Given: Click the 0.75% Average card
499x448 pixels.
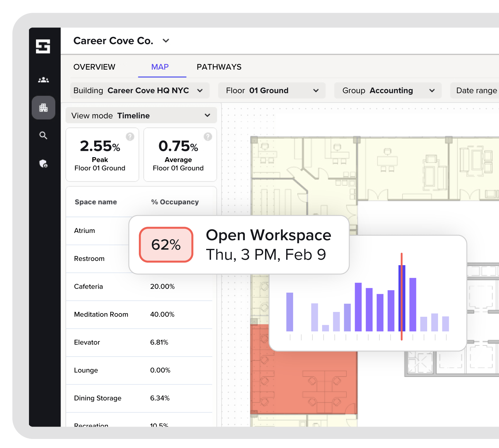Looking at the screenshot, I should pos(180,154).
